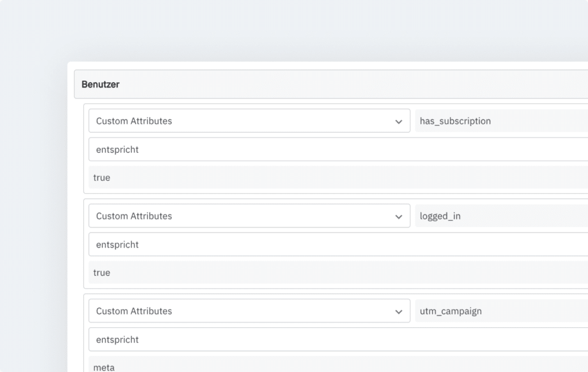
Task: Click the Custom Attributes label in the third rule
Action: click(x=134, y=311)
